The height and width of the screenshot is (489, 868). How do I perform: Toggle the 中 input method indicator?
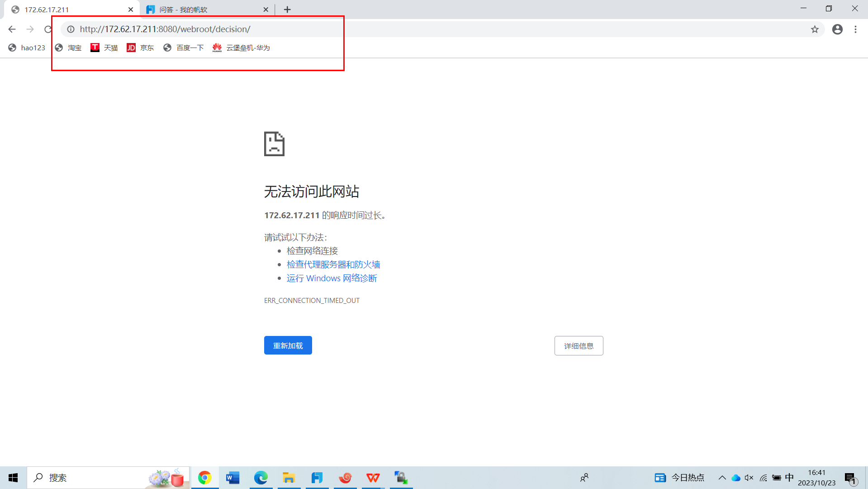[789, 478]
